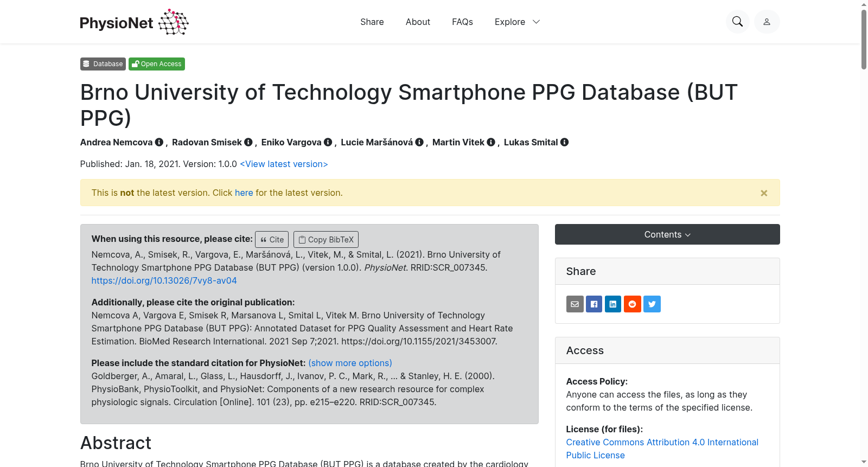This screenshot has width=868, height=467.
Task: Open the dataset DOI link
Action: point(164,280)
